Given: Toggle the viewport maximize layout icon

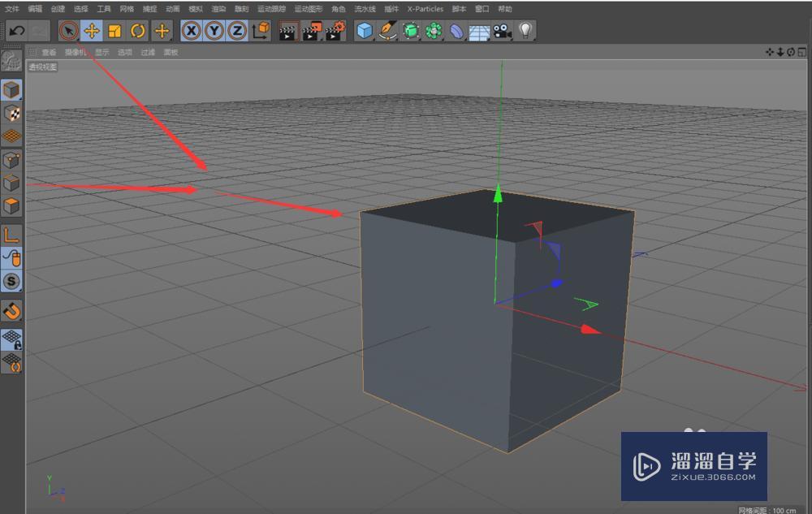Looking at the screenshot, I should tap(801, 52).
